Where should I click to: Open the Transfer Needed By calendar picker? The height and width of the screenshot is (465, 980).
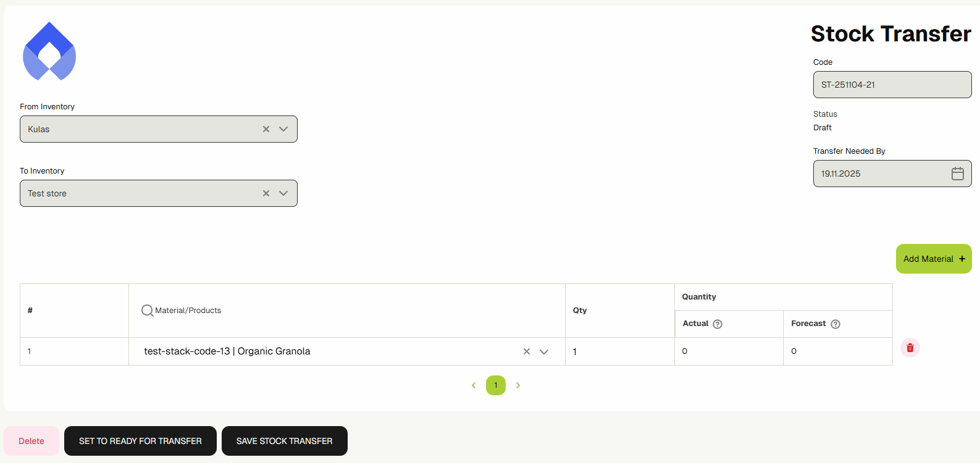tap(957, 174)
